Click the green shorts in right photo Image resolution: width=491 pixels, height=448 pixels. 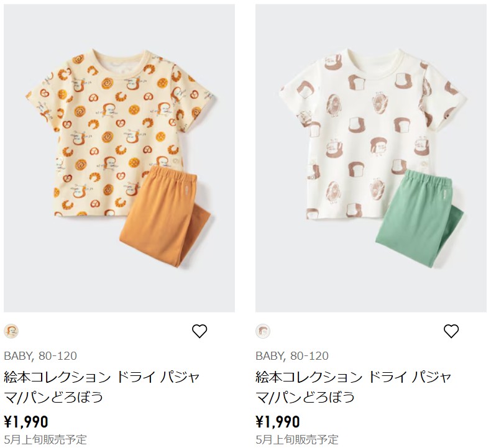[420, 217]
